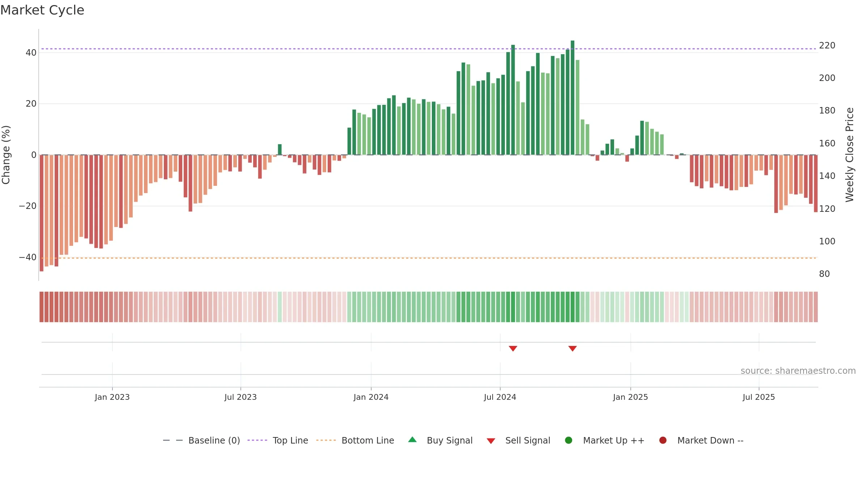Click the Jan 2024 axis label
Viewport: 868px width, 488px height.
pos(371,397)
